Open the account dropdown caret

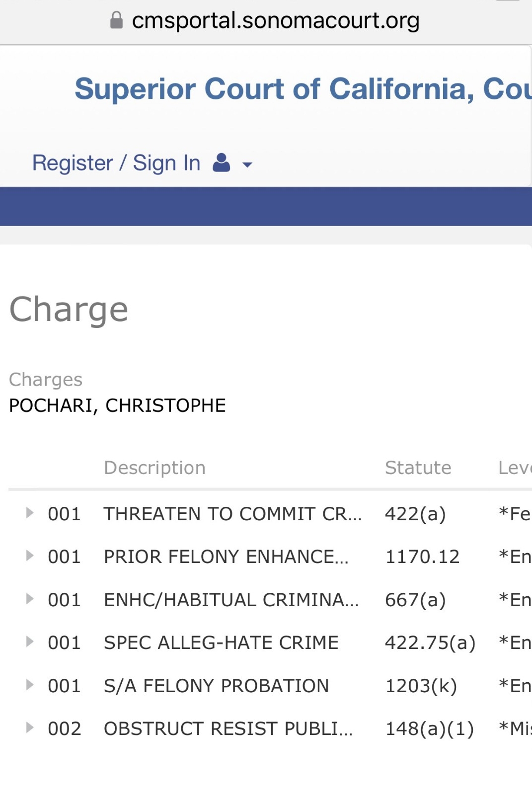tap(247, 164)
